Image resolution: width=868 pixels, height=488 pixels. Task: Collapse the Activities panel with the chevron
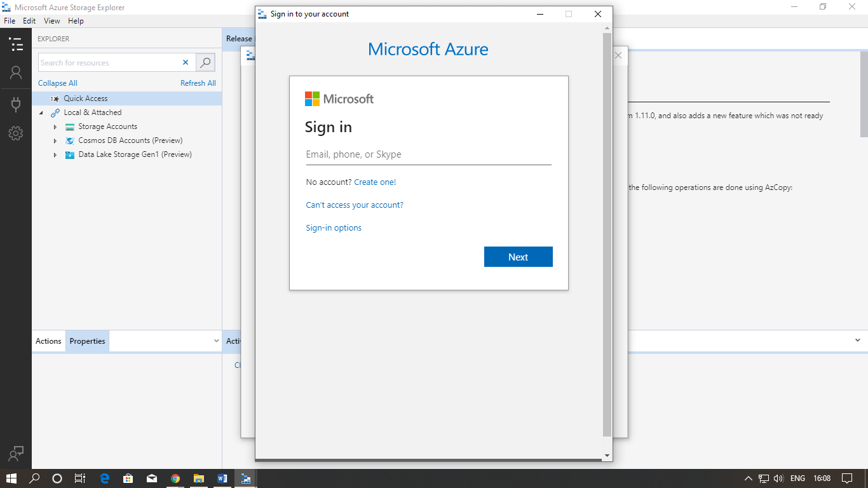point(858,341)
